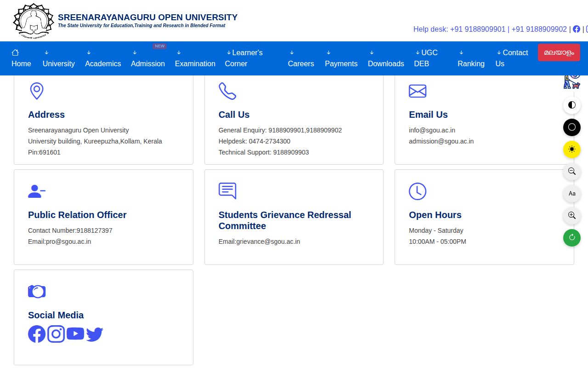The height and width of the screenshot is (368, 588).
Task: Click the Email:grievance@sgou.ac.in line
Action: 259,241
